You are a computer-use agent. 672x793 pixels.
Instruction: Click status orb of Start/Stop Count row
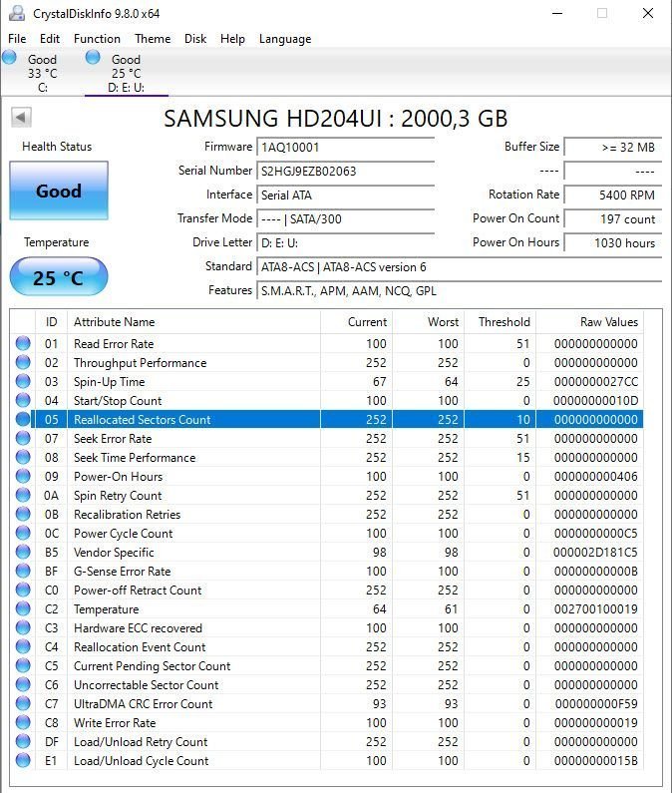23,400
